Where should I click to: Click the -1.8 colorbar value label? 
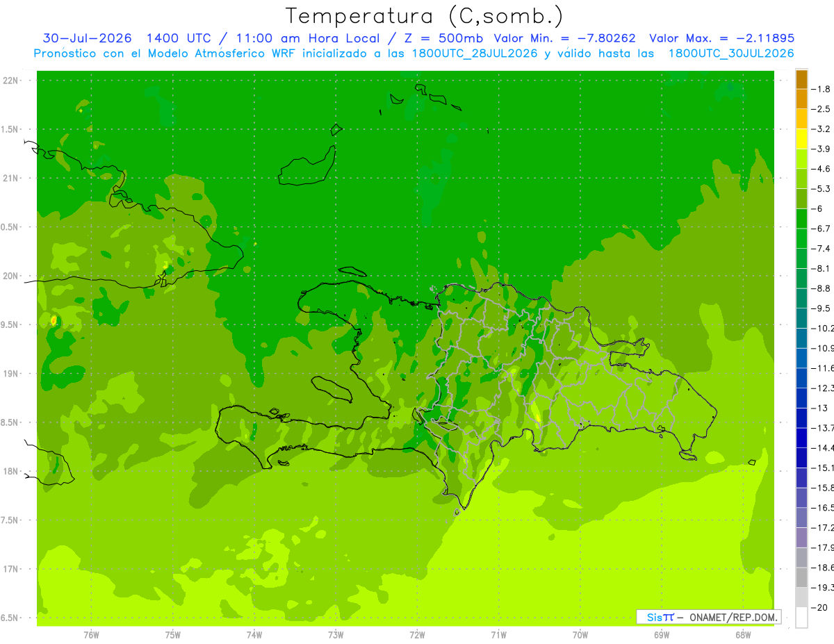tap(821, 89)
